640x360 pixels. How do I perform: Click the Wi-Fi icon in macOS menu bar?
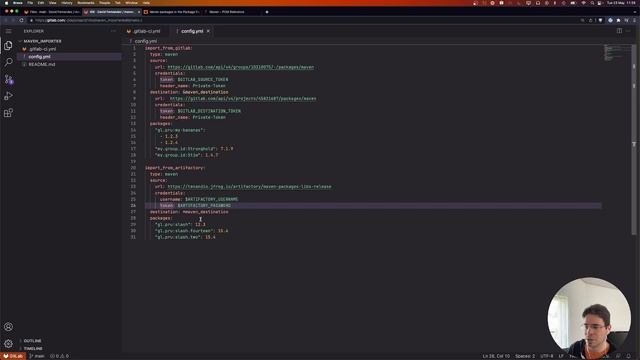click(583, 3)
